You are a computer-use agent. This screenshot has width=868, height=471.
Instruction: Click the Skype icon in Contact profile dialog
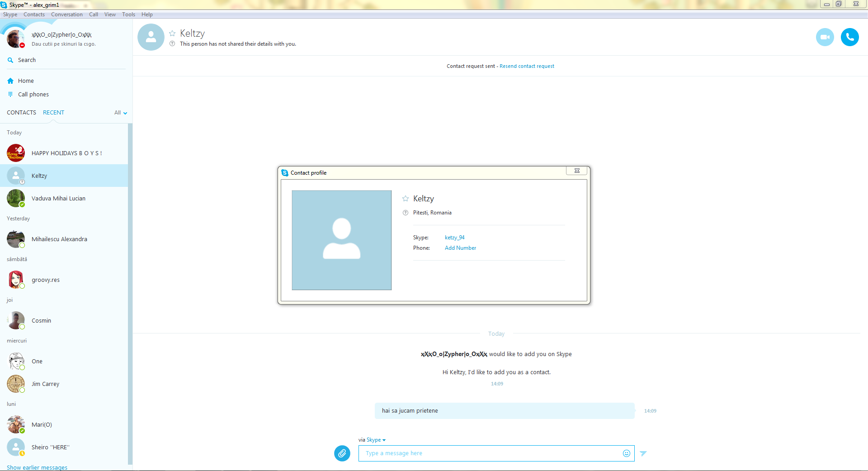[x=285, y=173]
